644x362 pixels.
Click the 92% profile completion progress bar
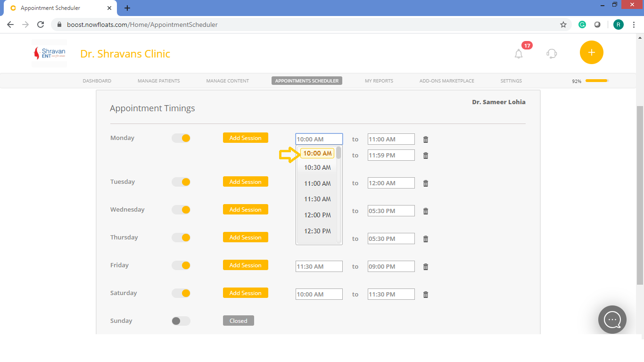597,81
